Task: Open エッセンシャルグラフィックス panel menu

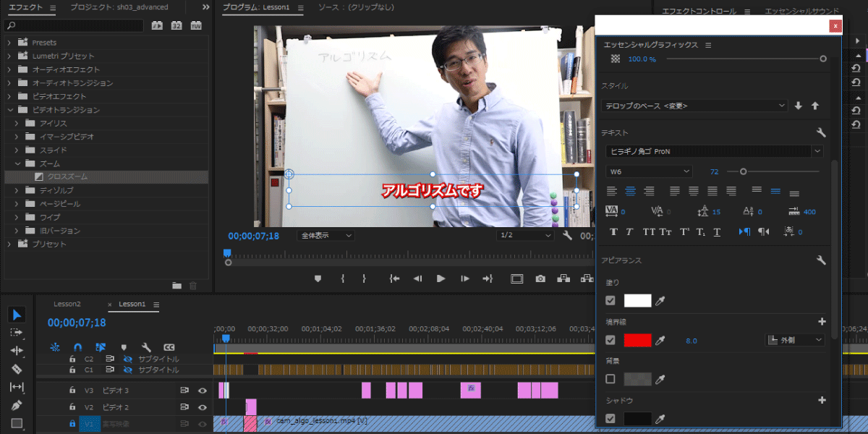Action: (708, 45)
